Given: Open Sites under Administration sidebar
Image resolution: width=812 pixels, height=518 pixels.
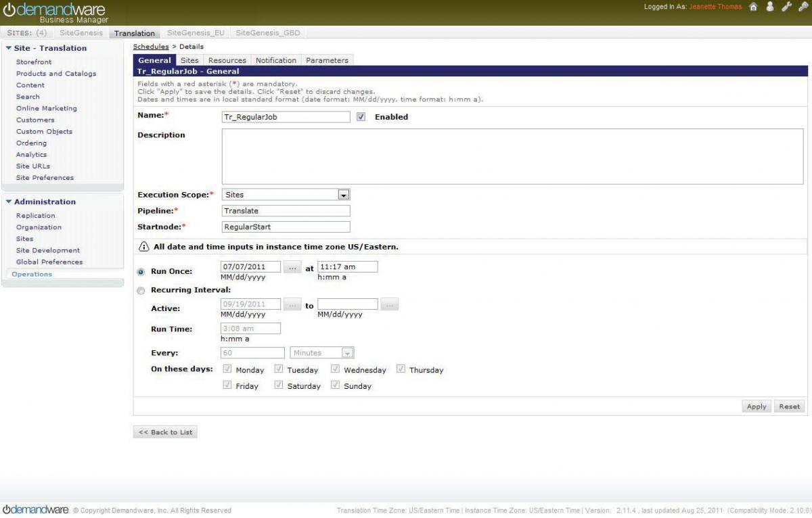Looking at the screenshot, I should [24, 239].
